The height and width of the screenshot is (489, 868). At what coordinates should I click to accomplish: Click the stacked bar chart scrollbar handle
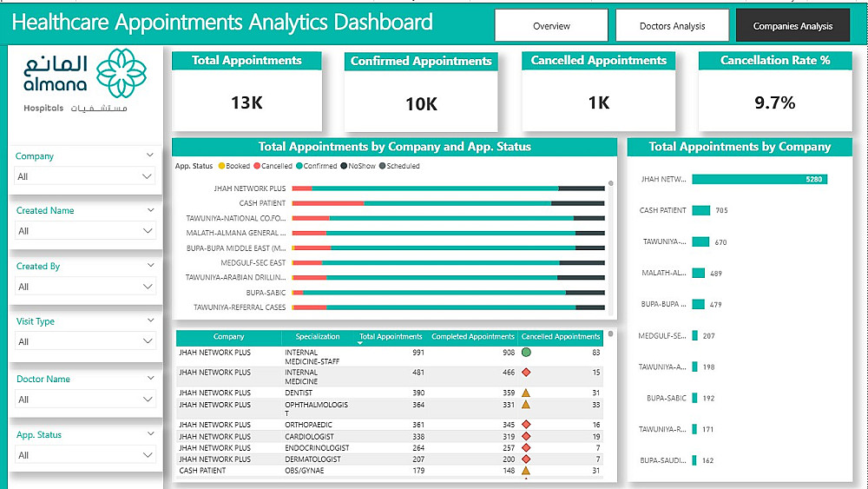click(610, 183)
